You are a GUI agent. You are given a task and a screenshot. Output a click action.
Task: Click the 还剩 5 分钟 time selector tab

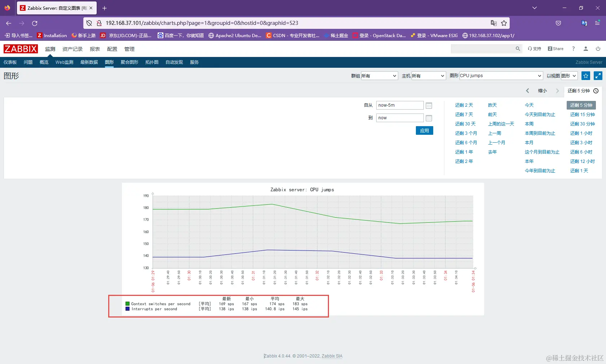click(x=583, y=91)
